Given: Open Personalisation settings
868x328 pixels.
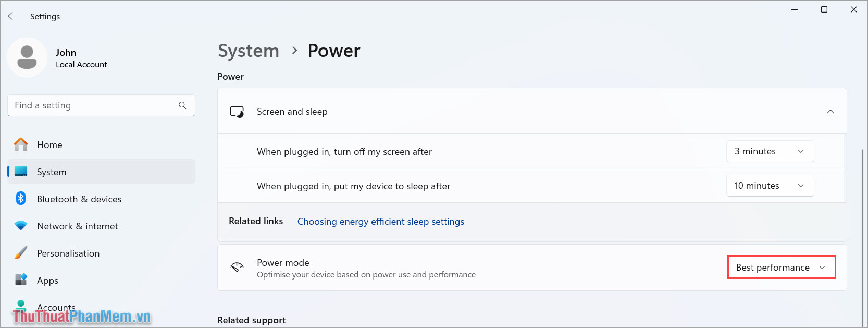Looking at the screenshot, I should click(68, 253).
